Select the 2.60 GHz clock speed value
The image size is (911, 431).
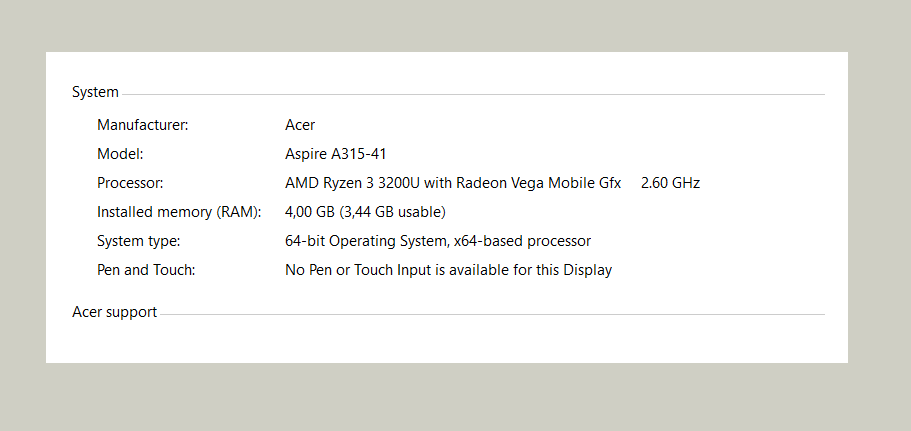click(x=670, y=183)
